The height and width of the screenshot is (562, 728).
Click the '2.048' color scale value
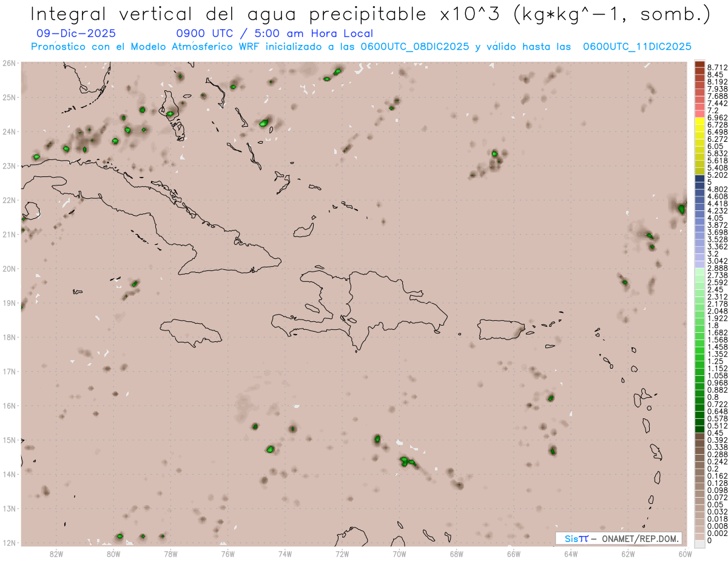click(717, 311)
